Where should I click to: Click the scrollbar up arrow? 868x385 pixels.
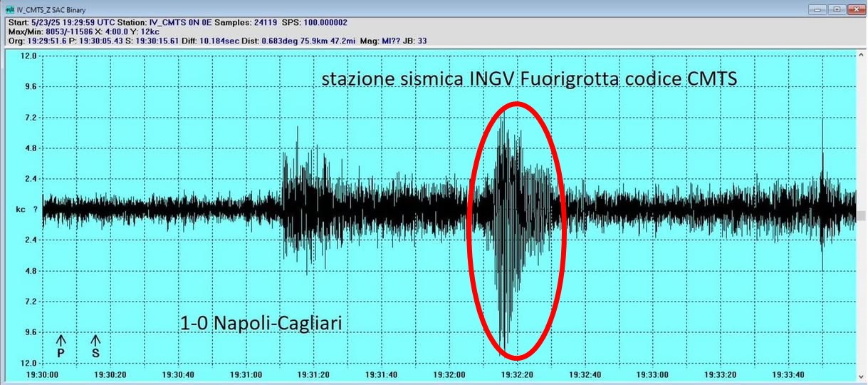click(x=862, y=54)
